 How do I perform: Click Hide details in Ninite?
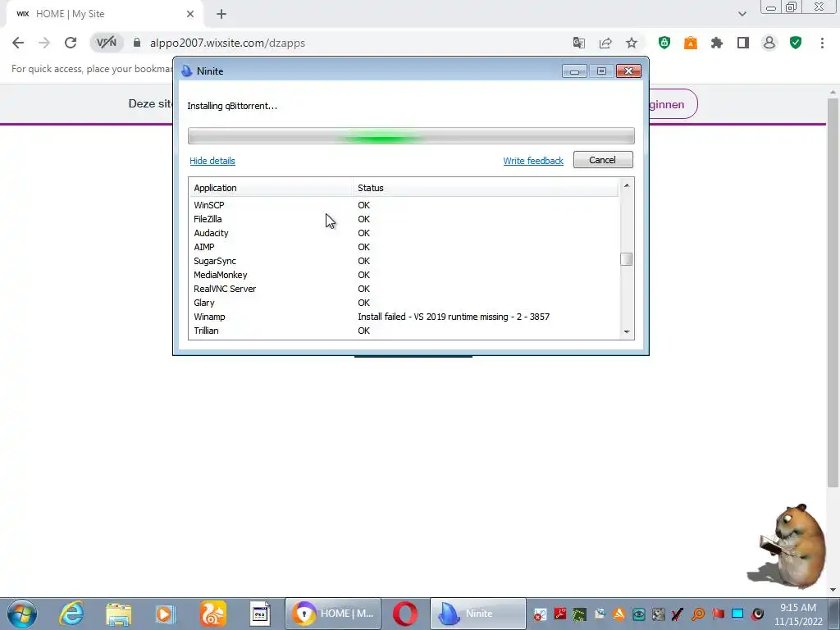pos(212,161)
